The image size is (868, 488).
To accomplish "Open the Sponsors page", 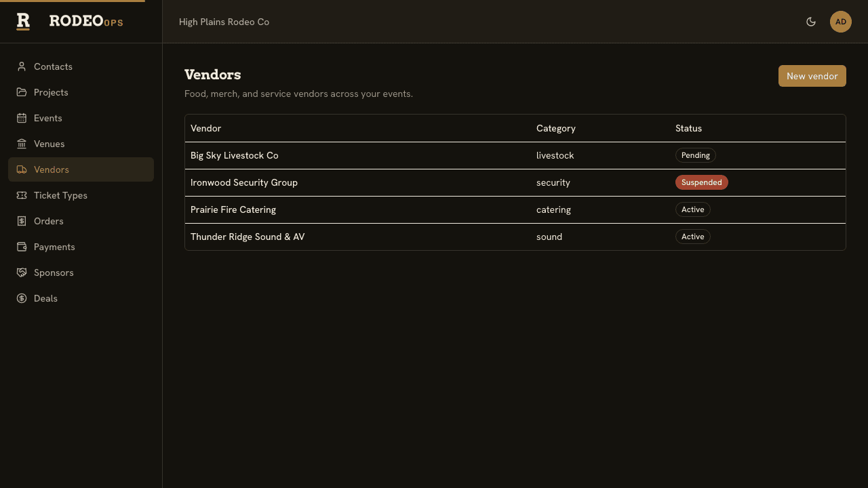I will coord(81,272).
